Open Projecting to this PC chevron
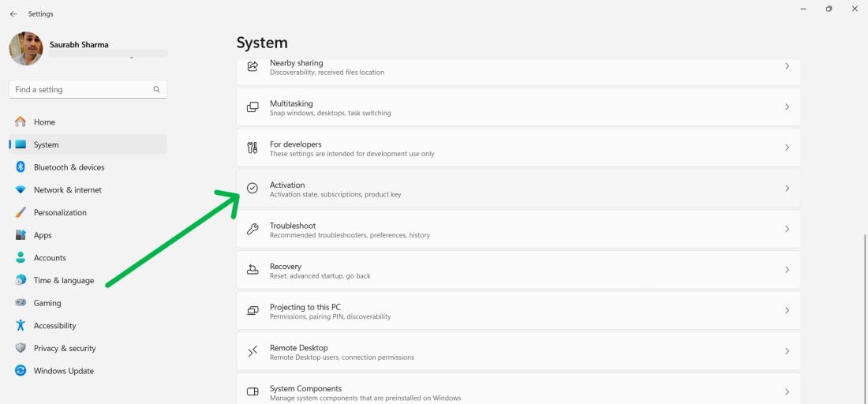Screen dimensions: 868x404 pos(787,310)
